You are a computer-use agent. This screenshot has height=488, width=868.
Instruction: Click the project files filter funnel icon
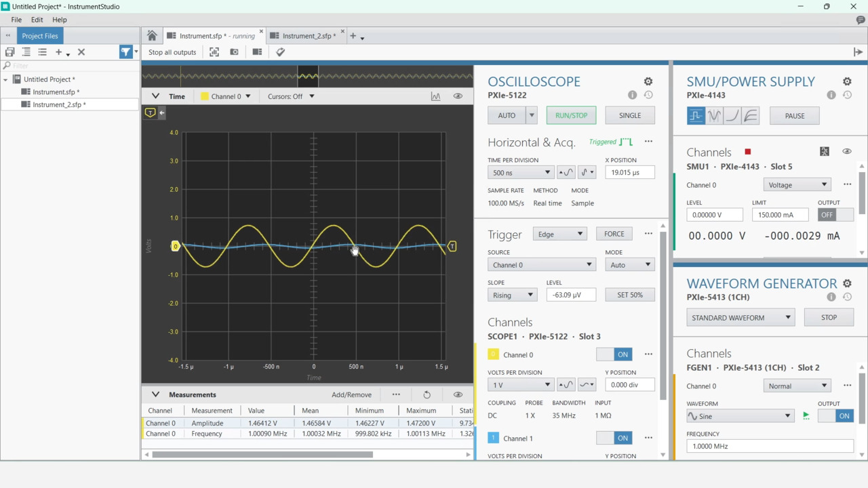125,52
